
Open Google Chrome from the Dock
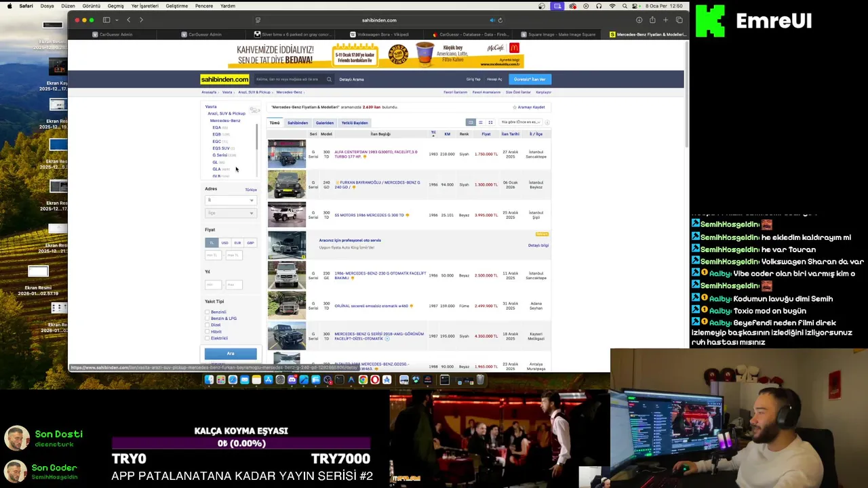(363, 380)
